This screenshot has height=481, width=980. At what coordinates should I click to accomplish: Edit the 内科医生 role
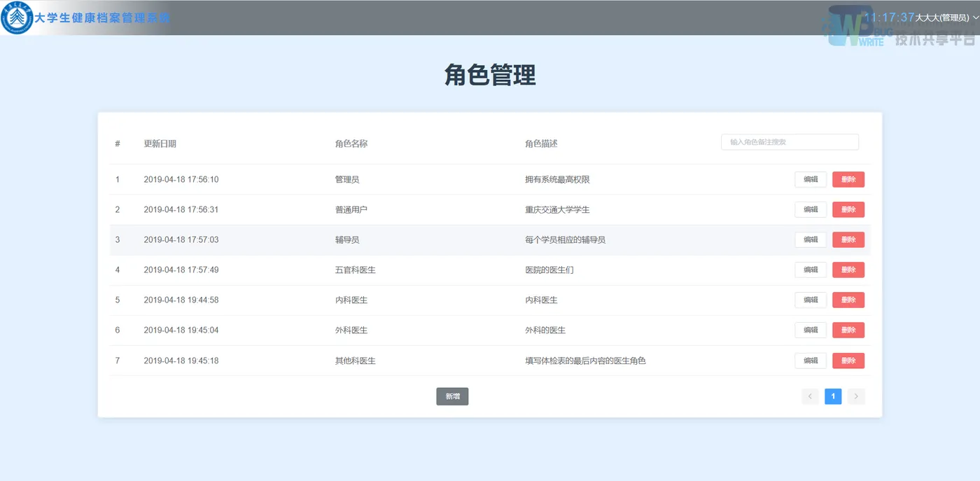coord(811,300)
